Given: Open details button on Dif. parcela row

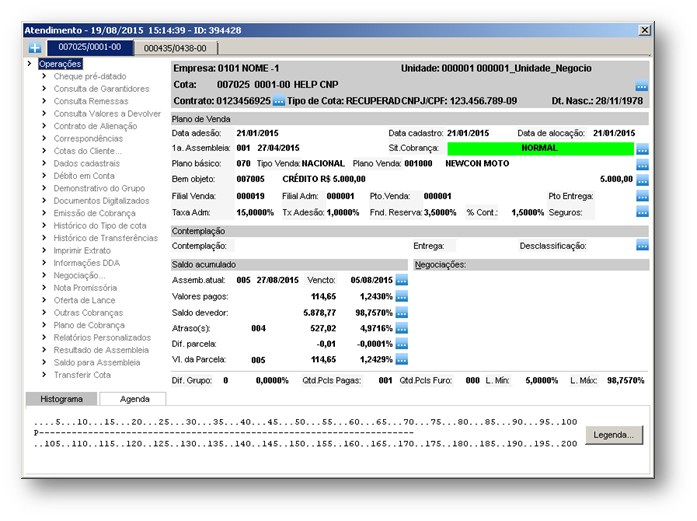Looking at the screenshot, I should 401,344.
